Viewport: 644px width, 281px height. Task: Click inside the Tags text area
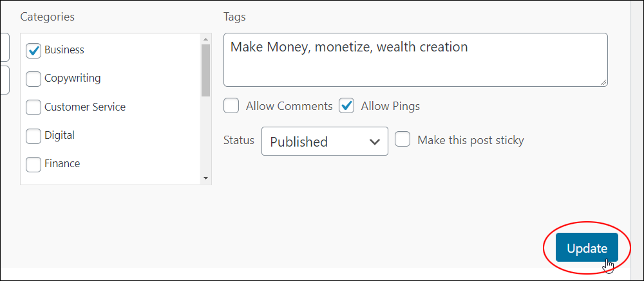pyautogui.click(x=415, y=60)
